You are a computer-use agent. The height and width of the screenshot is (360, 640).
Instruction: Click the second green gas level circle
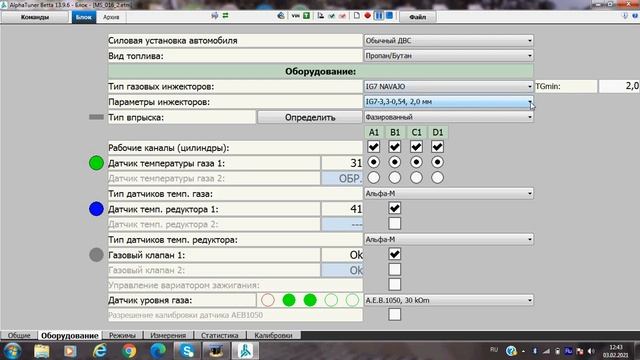pyautogui.click(x=310, y=300)
